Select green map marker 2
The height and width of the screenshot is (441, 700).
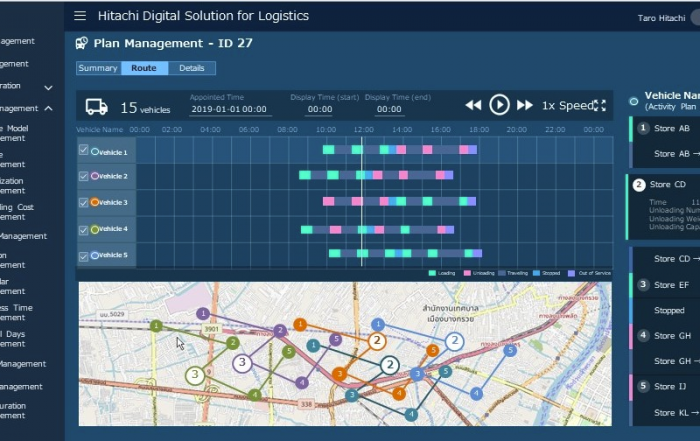233,343
